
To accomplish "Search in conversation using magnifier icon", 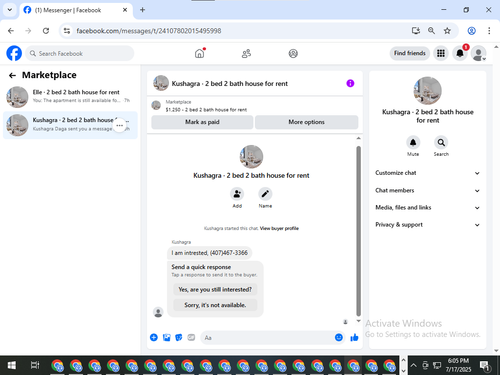I will pyautogui.click(x=441, y=143).
